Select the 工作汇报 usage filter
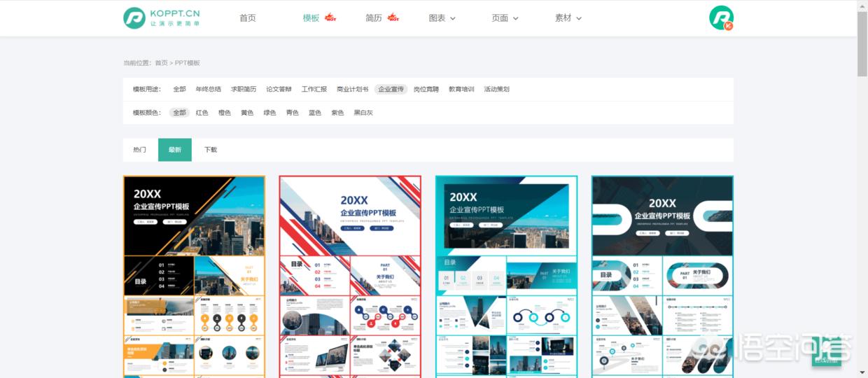This screenshot has height=378, width=868. [x=314, y=90]
